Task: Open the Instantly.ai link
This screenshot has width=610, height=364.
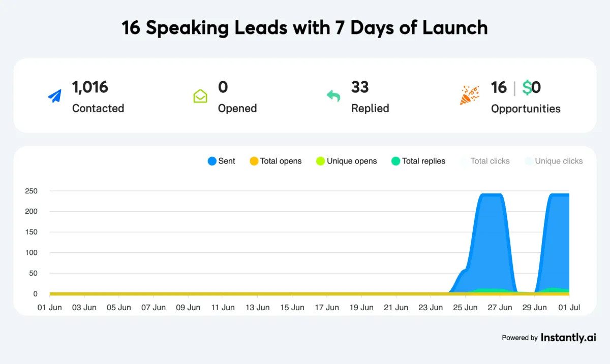Action: point(568,337)
